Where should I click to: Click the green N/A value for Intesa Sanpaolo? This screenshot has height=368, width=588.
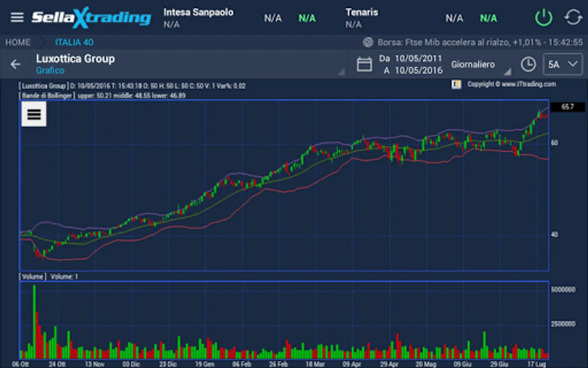pyautogui.click(x=307, y=18)
